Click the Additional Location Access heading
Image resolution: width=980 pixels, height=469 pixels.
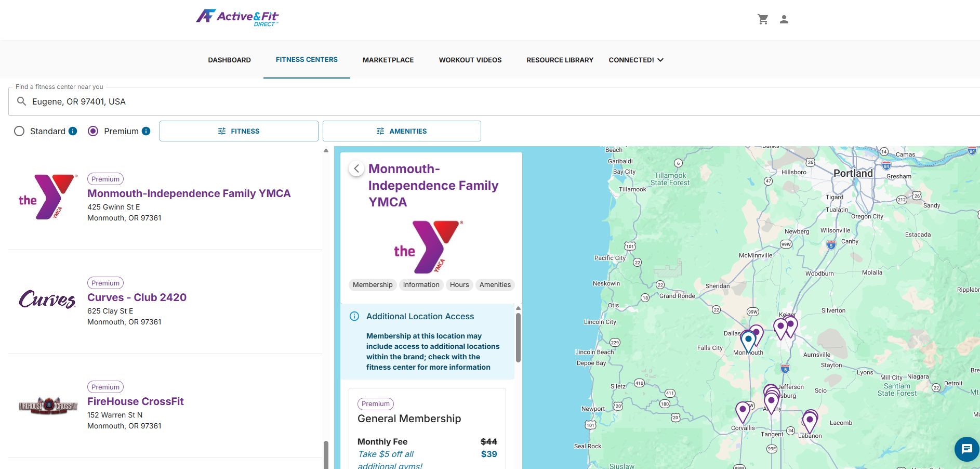(420, 316)
